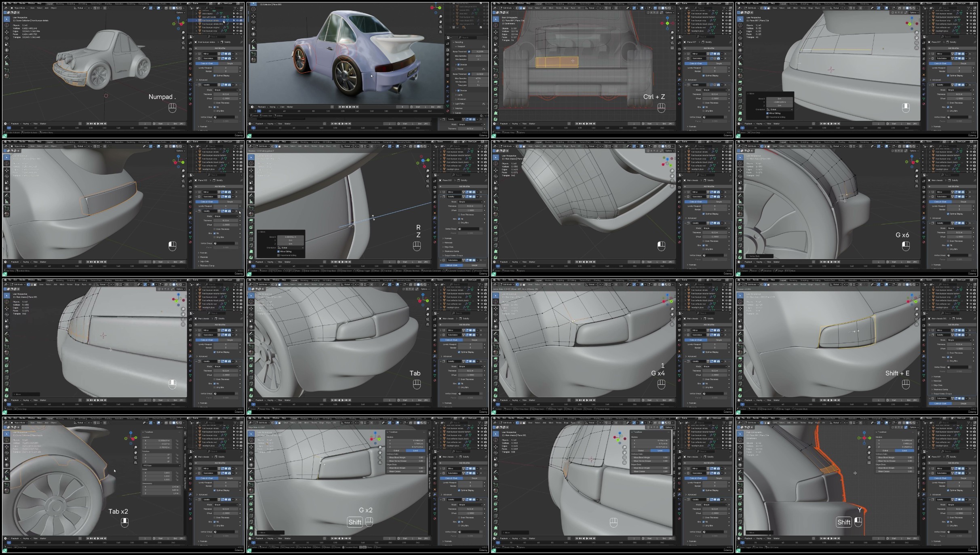
Task: Hide the "door with handle" object via its eye icon
Action: (x=237, y=17)
